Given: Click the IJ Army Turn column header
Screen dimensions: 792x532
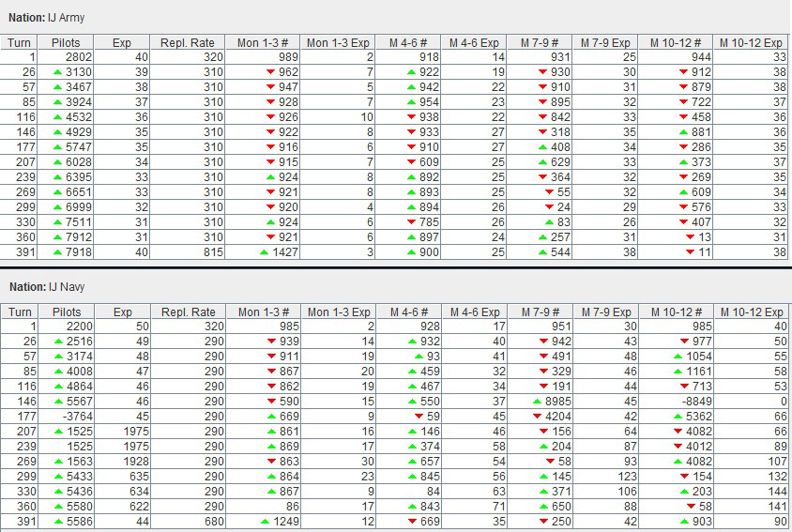Looking at the screenshot, I should 19,42.
